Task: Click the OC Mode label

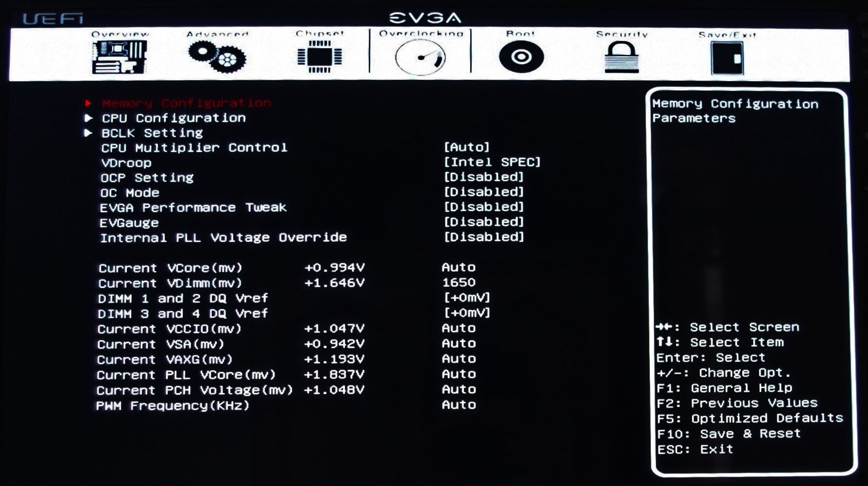Action: click(x=130, y=193)
